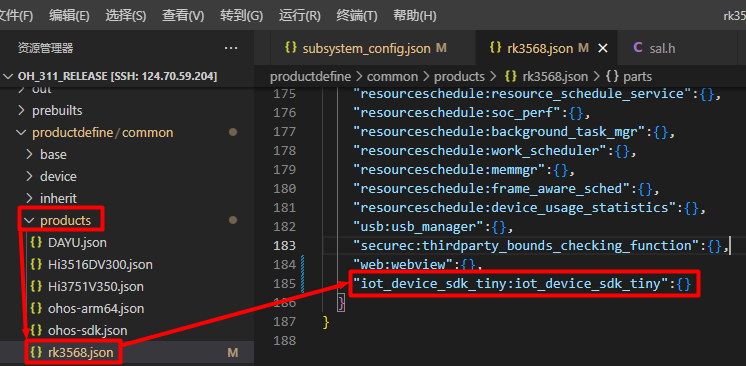Screen dimensions: 746x366
Task: Click the 资源管理器 panel title
Action: tap(45, 48)
